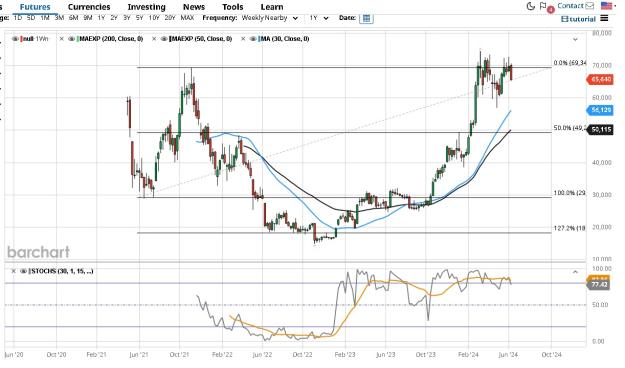Remove the MA 30 indicator
625x368 pixels.
pos(243,39)
